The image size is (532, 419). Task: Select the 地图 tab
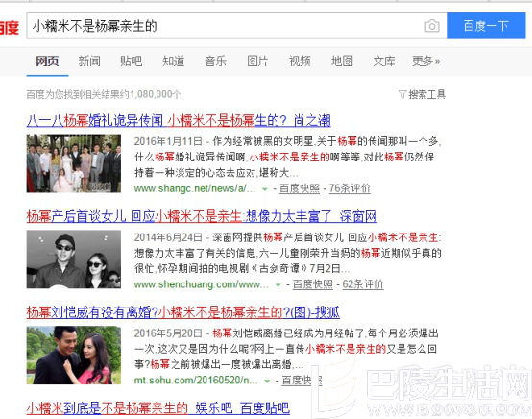click(342, 62)
